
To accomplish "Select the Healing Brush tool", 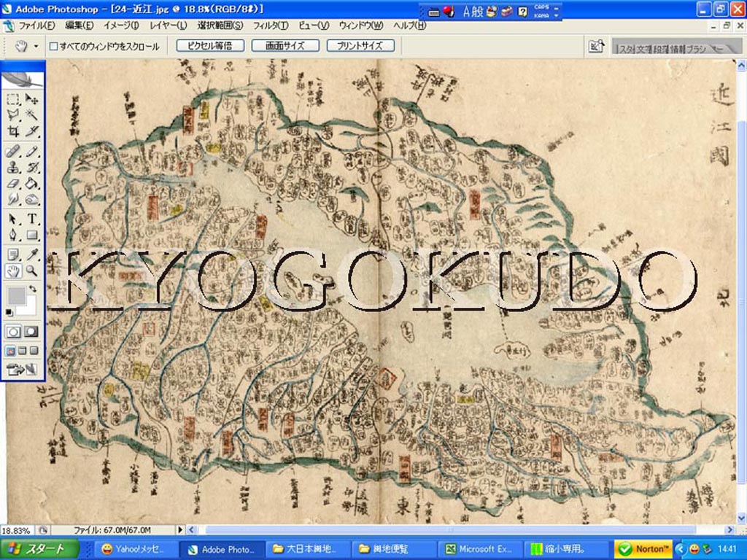I will [13, 152].
